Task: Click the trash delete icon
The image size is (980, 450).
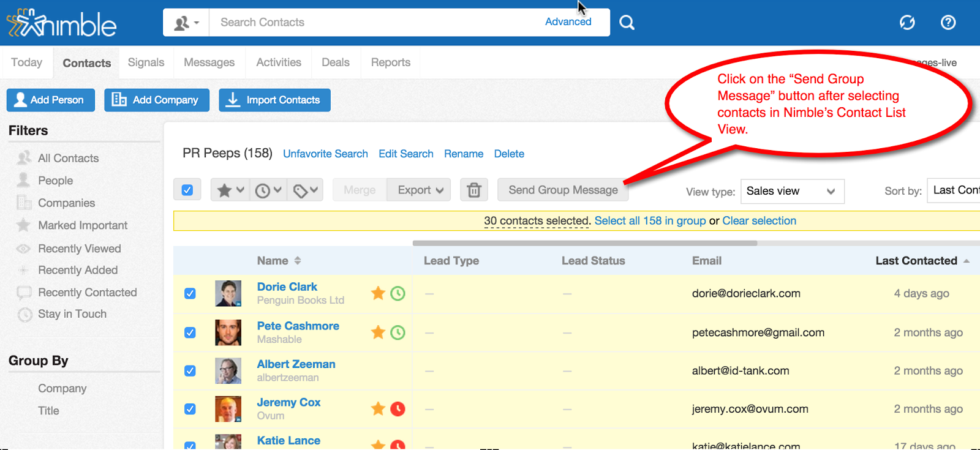Action: 474,190
